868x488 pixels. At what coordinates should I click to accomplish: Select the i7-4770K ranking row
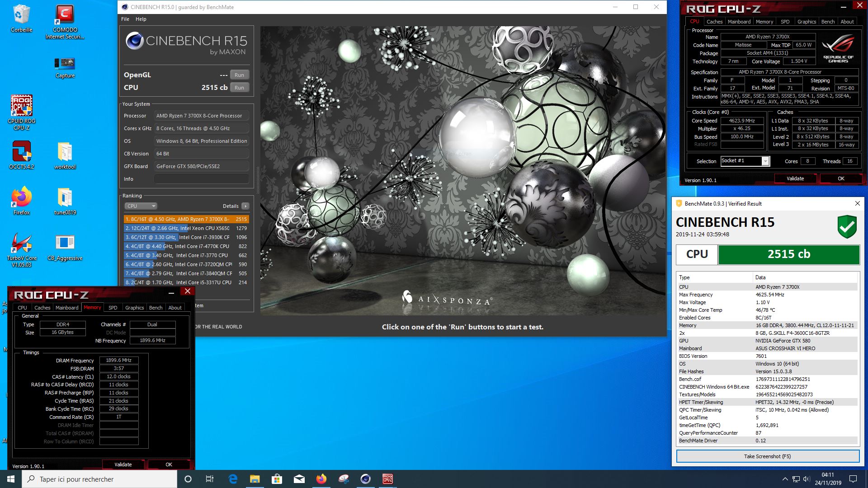tap(186, 246)
